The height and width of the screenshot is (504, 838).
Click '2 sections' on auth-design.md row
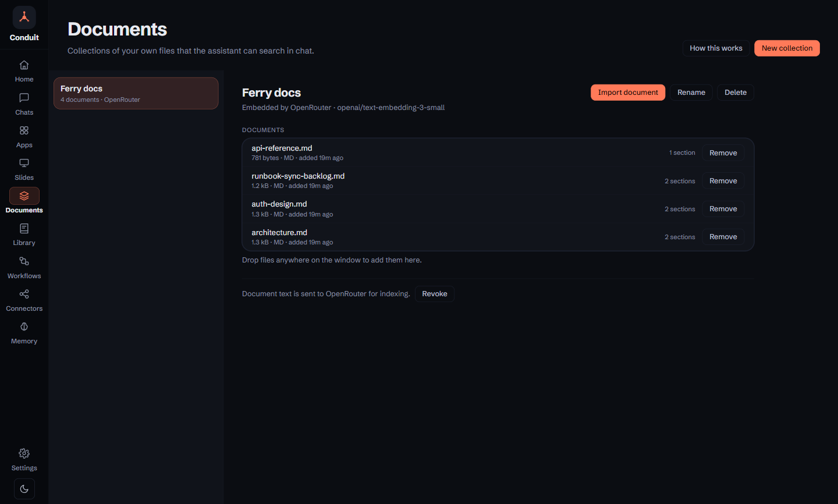680,209
